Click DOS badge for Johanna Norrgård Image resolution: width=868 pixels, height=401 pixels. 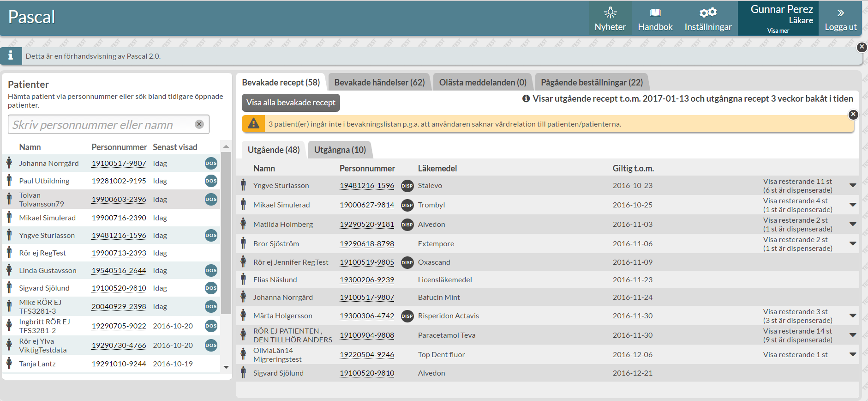(x=211, y=163)
